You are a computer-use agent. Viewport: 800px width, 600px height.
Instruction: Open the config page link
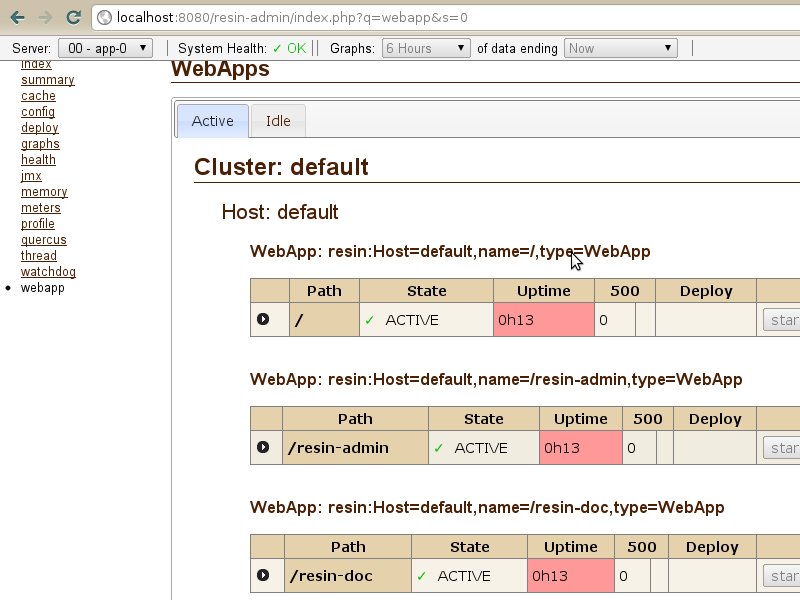(38, 112)
